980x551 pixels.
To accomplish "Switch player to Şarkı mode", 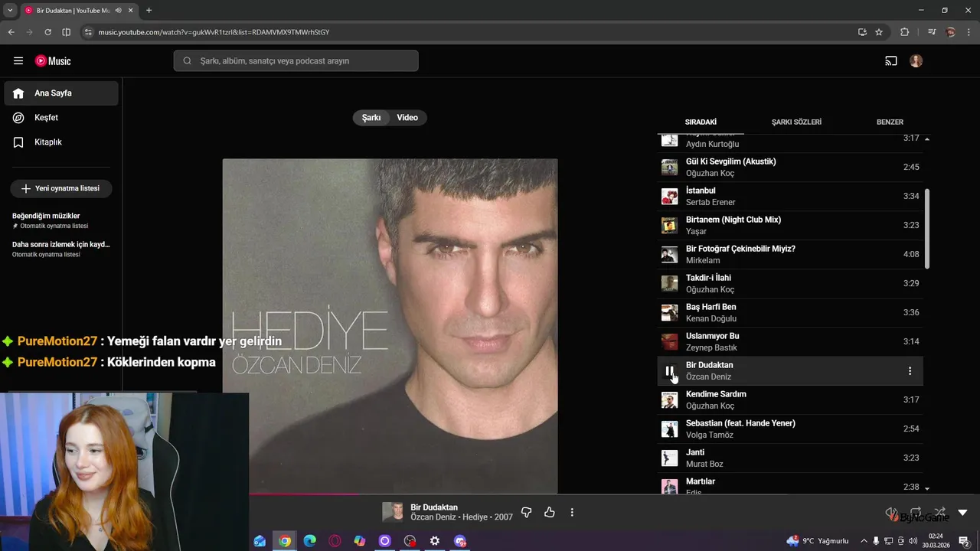I will click(x=371, y=118).
